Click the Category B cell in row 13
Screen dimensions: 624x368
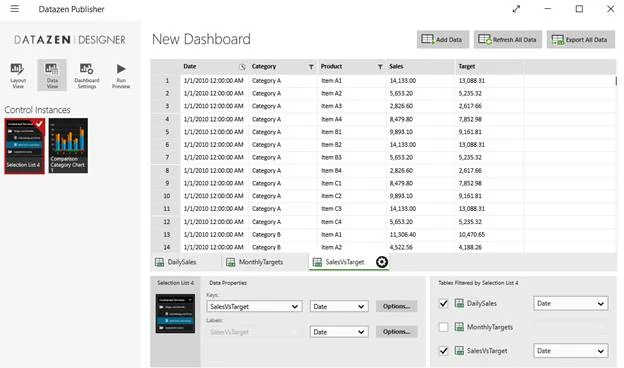point(283,234)
